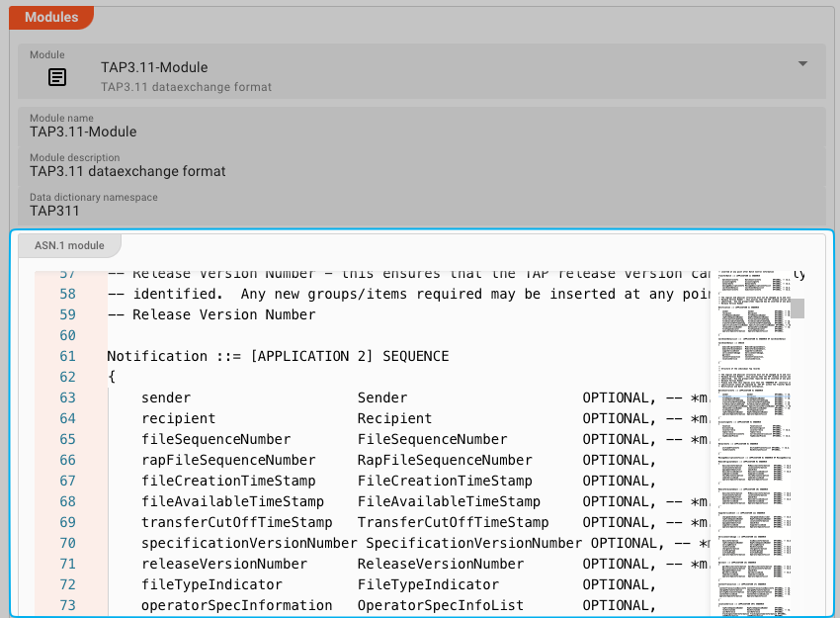This screenshot has width=840, height=618.
Task: Click the Modules header badge
Action: (51, 17)
